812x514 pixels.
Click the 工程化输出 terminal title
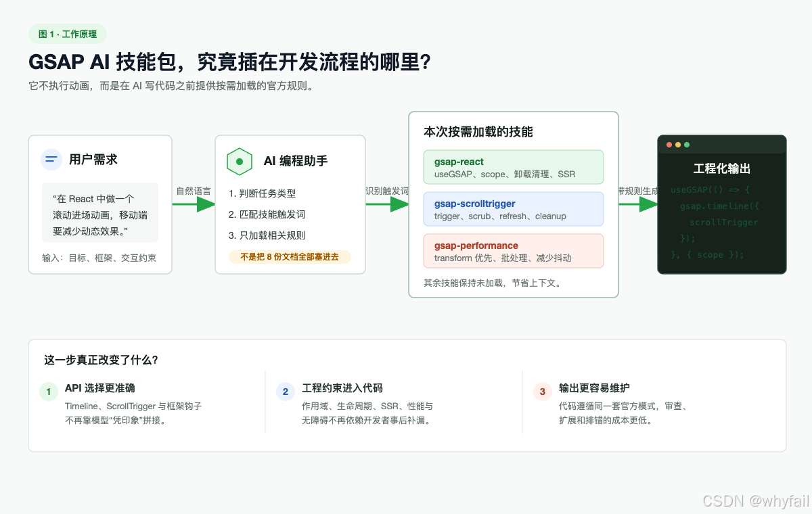(722, 169)
